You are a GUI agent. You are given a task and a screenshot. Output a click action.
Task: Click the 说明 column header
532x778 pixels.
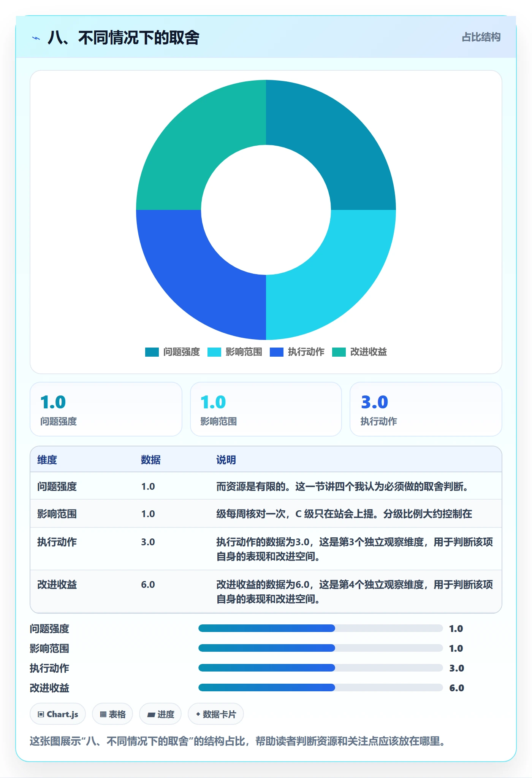click(226, 460)
